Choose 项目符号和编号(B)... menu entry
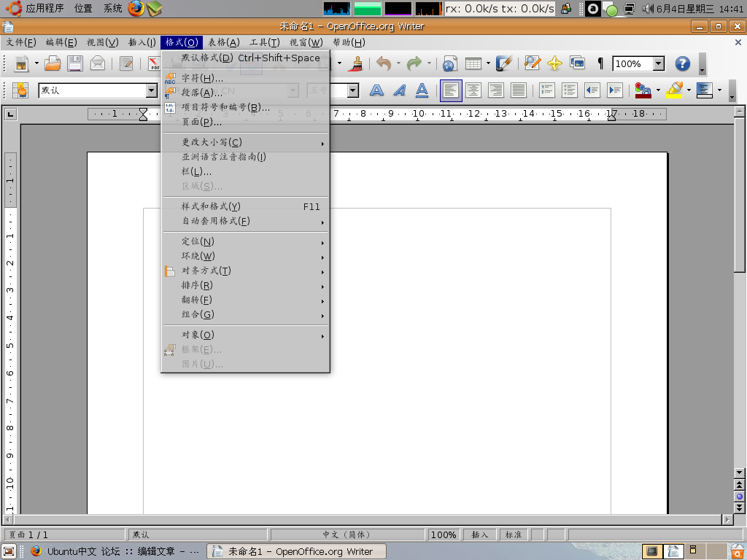Image resolution: width=747 pixels, height=560 pixels. click(x=245, y=108)
